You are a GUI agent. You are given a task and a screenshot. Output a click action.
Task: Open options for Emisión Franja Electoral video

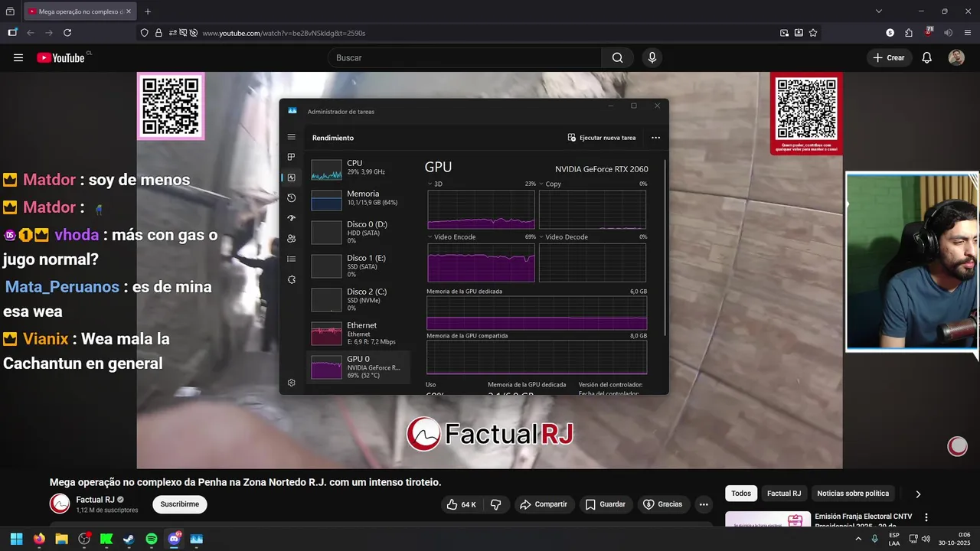926,517
